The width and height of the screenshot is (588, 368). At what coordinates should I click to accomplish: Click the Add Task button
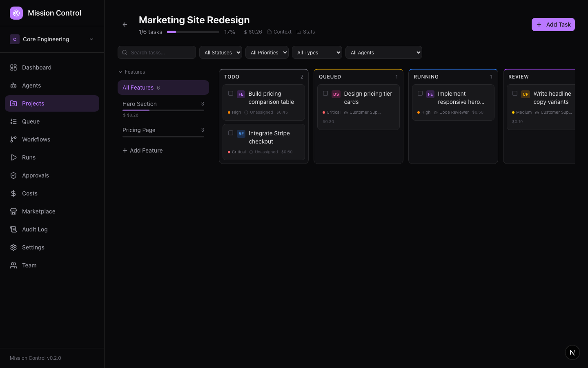pyautogui.click(x=553, y=25)
